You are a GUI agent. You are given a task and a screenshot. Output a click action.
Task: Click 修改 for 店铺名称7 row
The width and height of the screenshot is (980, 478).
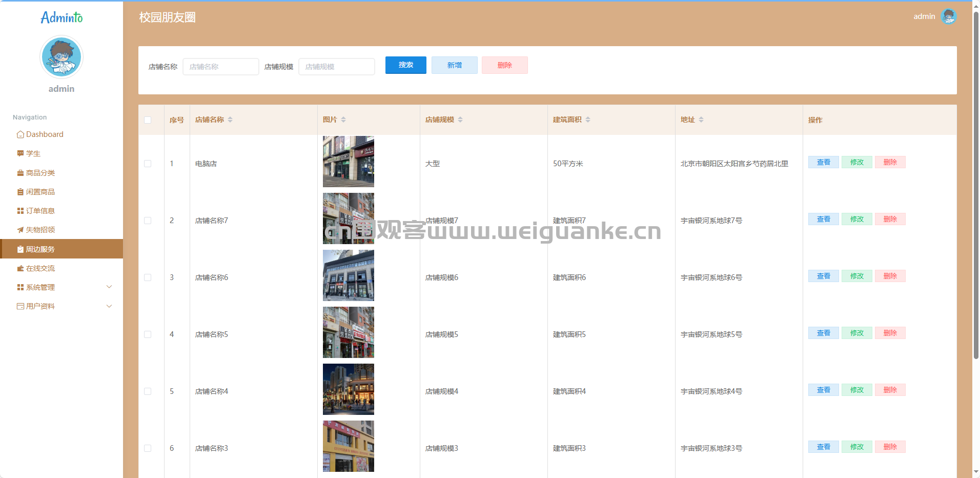(857, 219)
